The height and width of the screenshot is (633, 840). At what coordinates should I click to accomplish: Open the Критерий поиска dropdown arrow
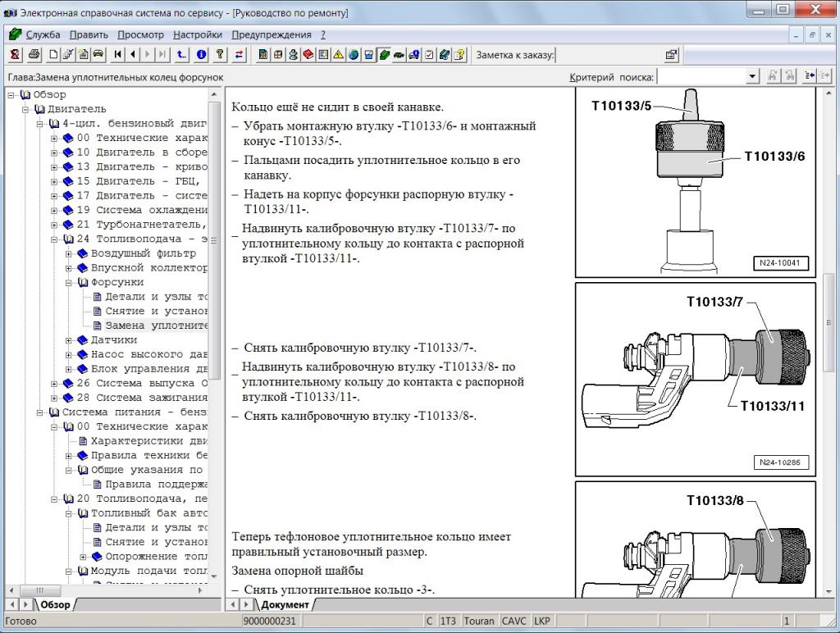(753, 76)
